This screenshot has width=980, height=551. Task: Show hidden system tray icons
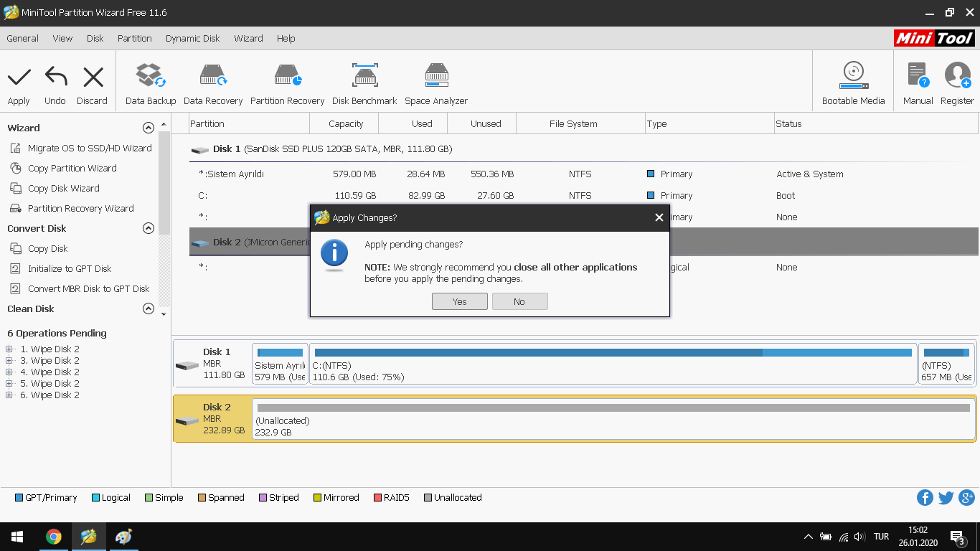click(x=809, y=537)
